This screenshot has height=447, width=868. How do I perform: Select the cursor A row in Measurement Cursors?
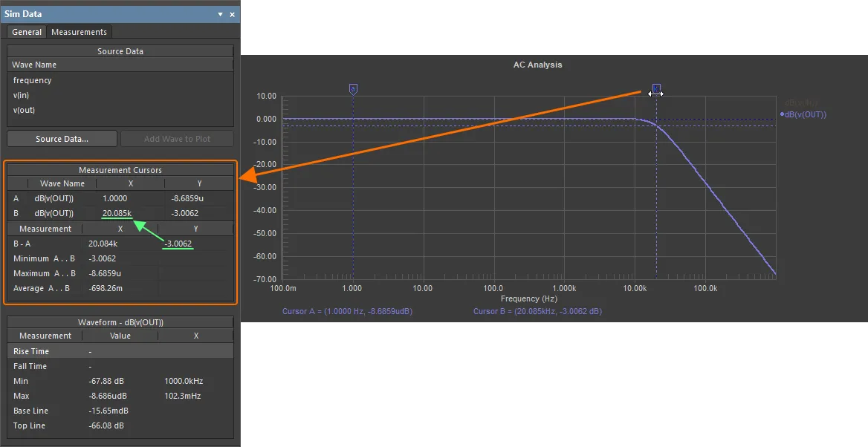(120, 198)
